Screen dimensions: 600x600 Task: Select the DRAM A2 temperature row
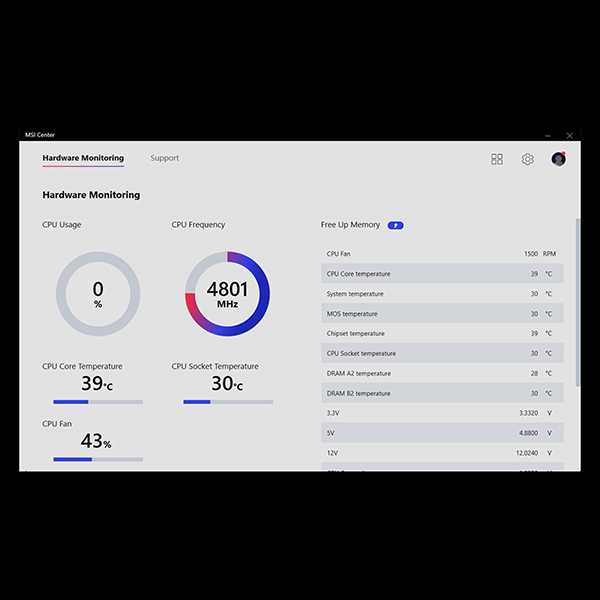tap(442, 373)
